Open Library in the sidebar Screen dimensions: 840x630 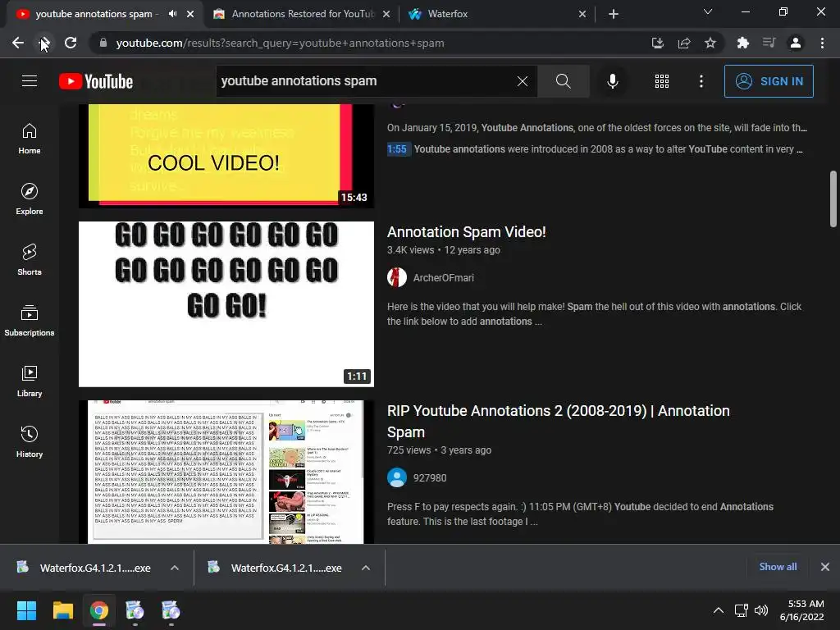point(30,381)
